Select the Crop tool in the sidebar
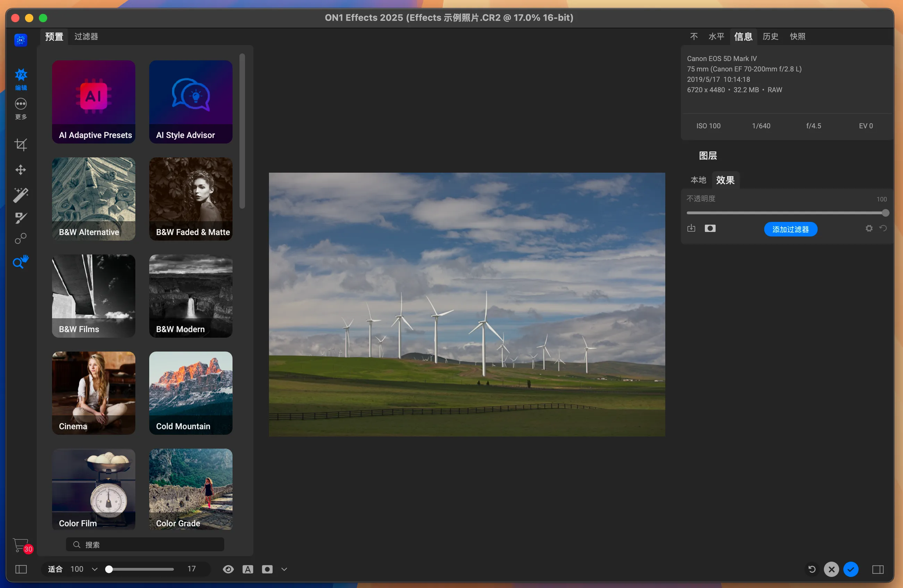 (x=20, y=145)
